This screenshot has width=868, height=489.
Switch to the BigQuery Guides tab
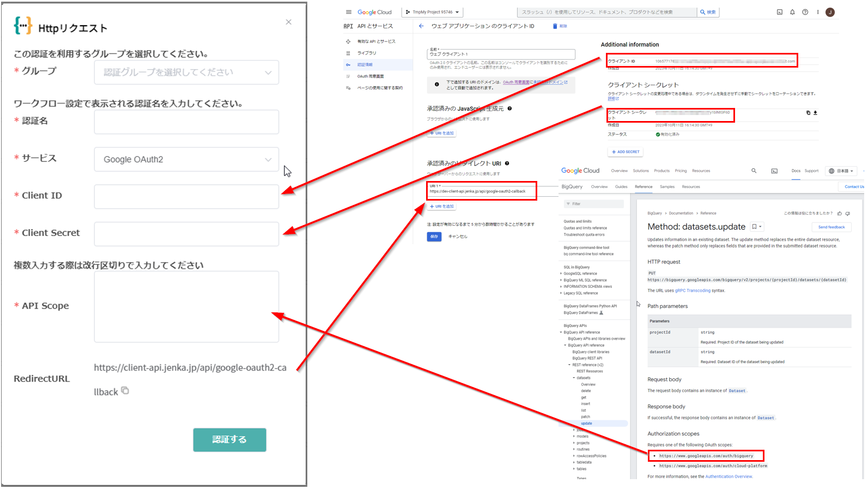pos(621,186)
